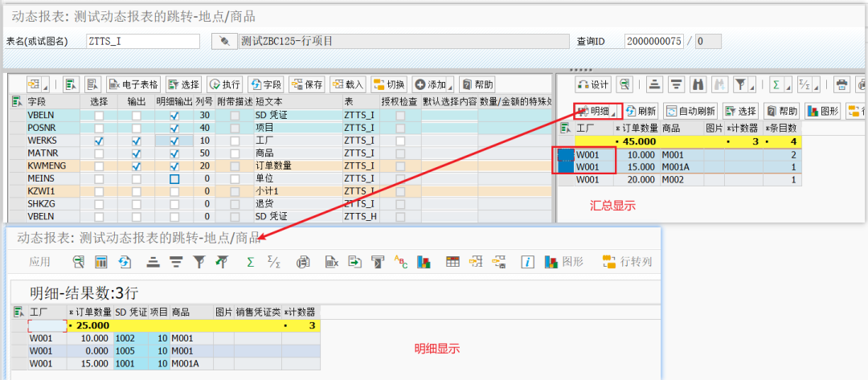This screenshot has height=380, width=868.
Task: Toggle the 选择 checkbox in the KZWI1 row
Action: [99, 191]
